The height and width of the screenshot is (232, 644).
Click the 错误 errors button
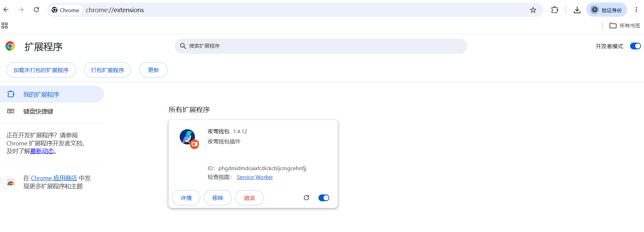(x=249, y=198)
